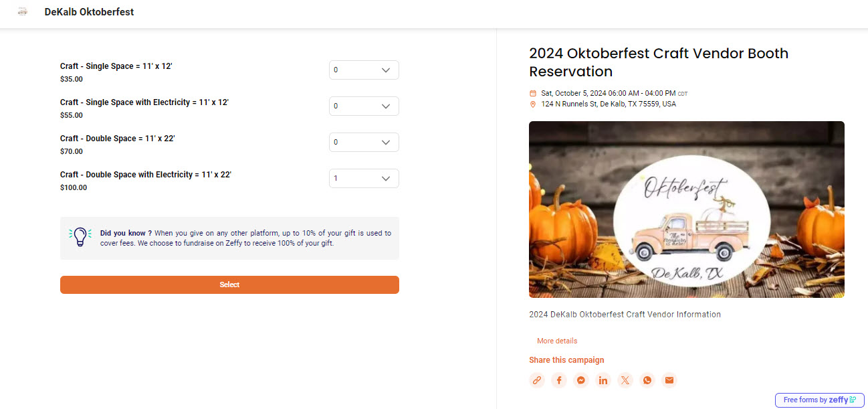Change quantity for Double Space with Electricity
The image size is (868, 409).
364,179
